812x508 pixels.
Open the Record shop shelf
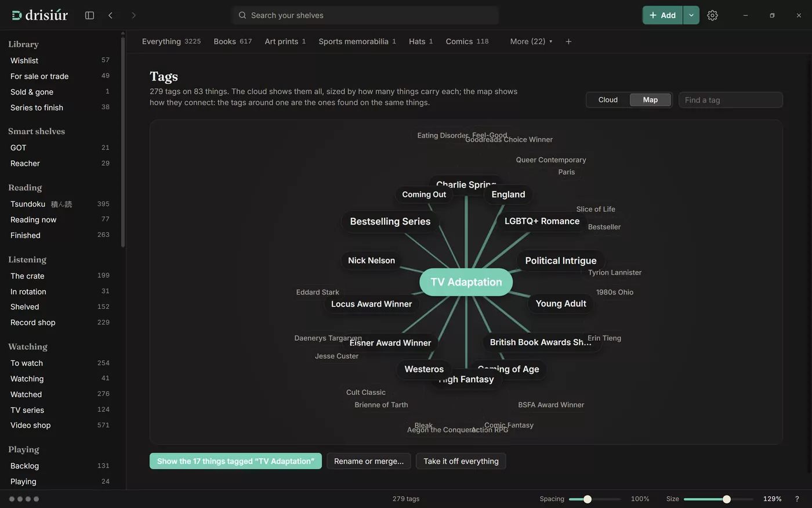coord(60,322)
